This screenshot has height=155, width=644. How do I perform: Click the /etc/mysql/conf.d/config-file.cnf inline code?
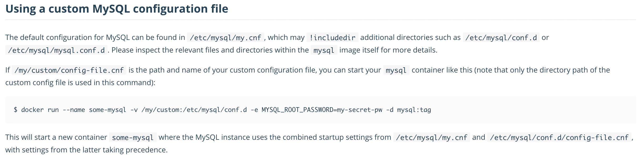click(559, 137)
